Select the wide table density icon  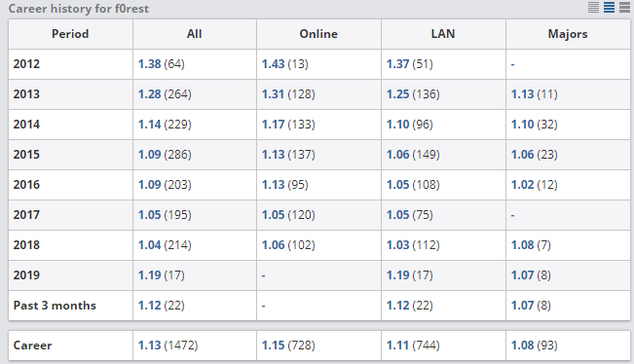(x=624, y=7)
